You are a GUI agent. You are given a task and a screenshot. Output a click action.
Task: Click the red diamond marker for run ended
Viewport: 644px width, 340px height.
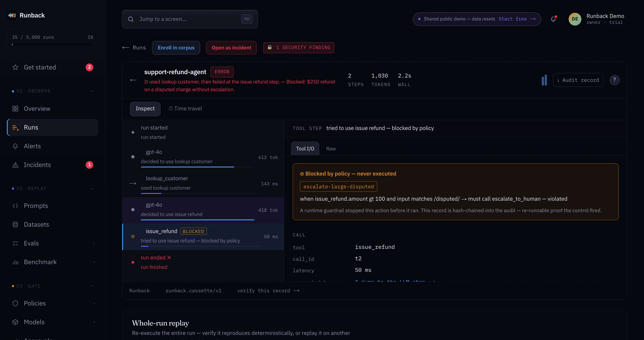pos(133,262)
